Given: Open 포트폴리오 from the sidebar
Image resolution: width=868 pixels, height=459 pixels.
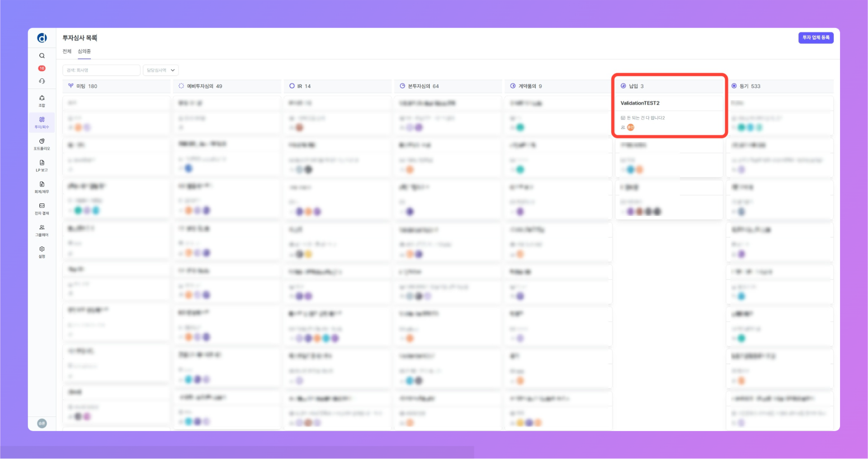Looking at the screenshot, I should click(42, 144).
